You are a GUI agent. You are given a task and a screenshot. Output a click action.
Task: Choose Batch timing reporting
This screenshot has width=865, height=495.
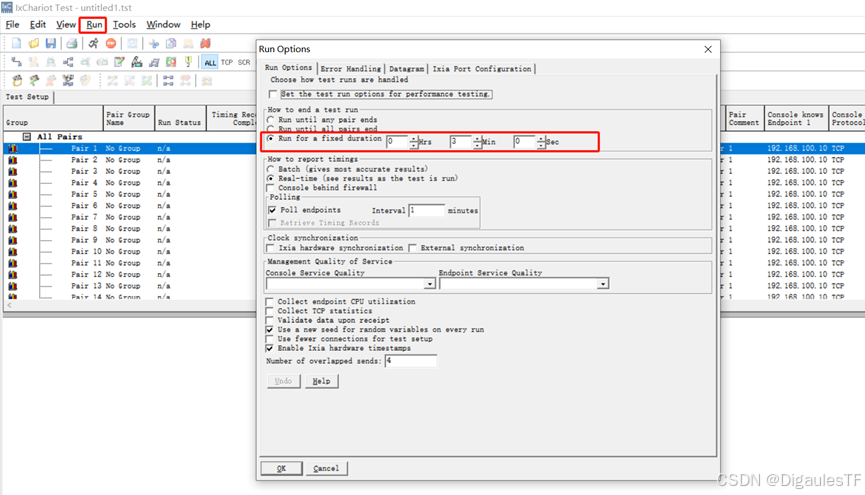click(x=270, y=169)
